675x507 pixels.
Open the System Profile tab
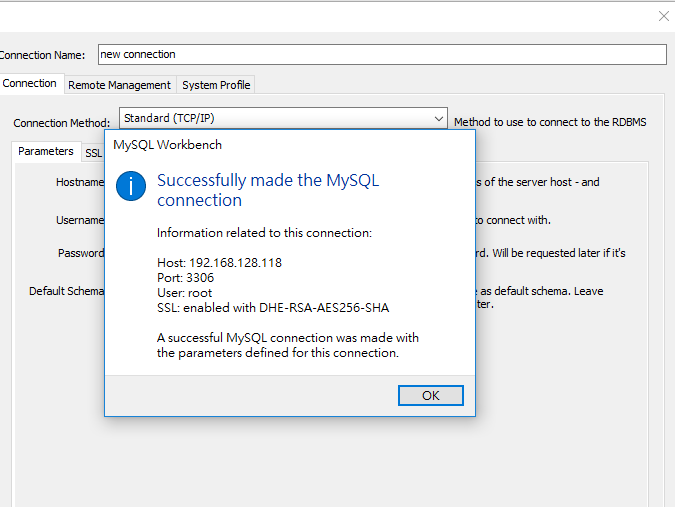tap(216, 85)
